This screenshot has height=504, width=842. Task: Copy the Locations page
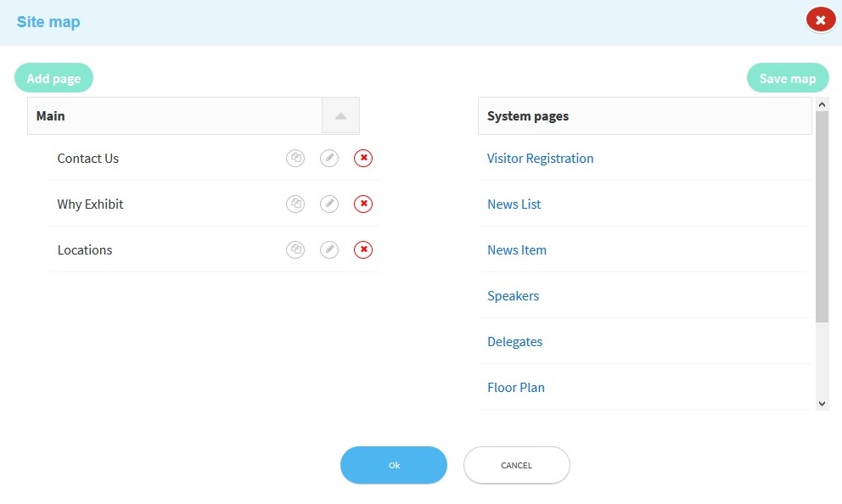(295, 249)
